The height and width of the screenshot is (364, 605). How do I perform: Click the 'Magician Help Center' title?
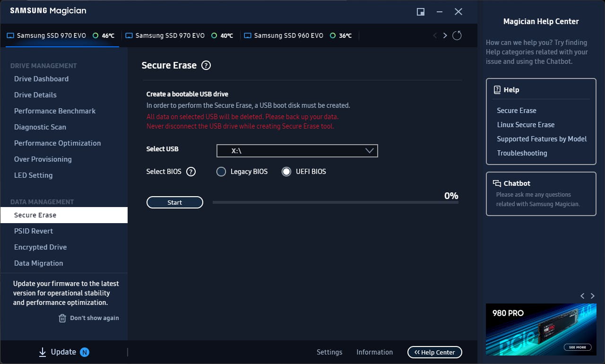coord(541,21)
